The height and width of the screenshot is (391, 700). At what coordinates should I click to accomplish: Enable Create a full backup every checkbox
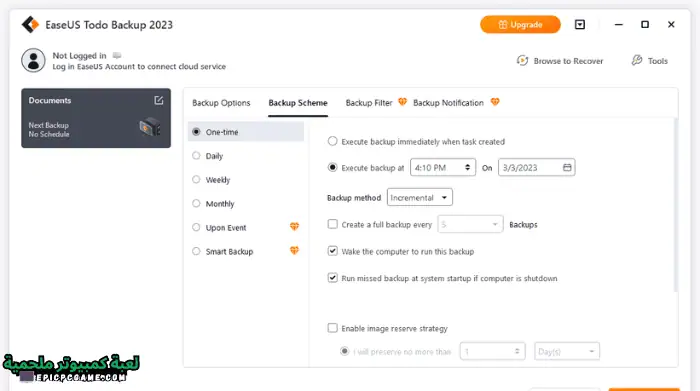(x=333, y=224)
